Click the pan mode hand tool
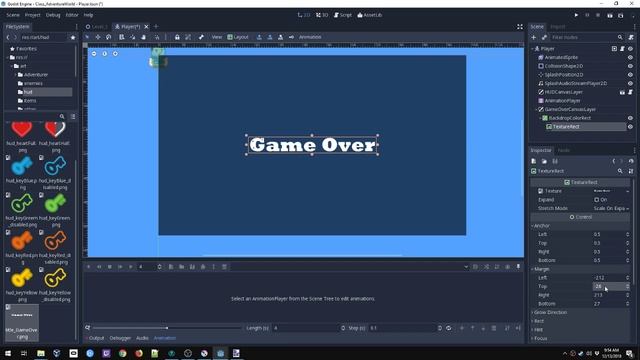Screen dimensions: 640x360 (143, 37)
